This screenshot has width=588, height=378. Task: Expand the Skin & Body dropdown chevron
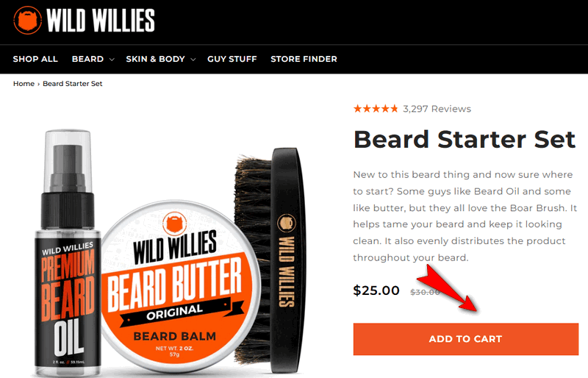(x=193, y=60)
